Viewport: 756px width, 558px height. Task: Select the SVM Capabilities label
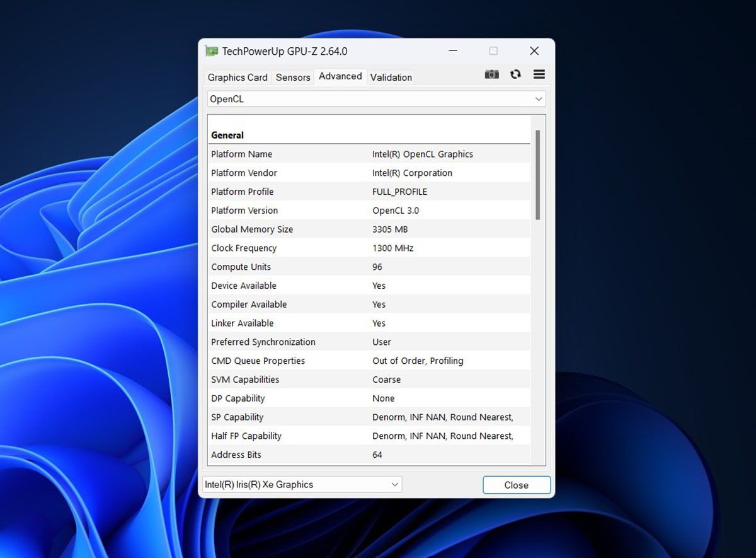pos(245,380)
